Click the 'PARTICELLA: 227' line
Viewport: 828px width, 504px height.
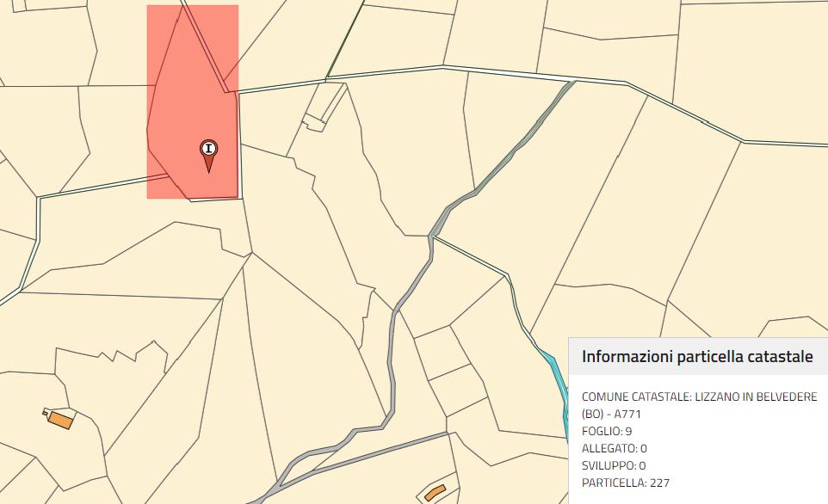(625, 482)
